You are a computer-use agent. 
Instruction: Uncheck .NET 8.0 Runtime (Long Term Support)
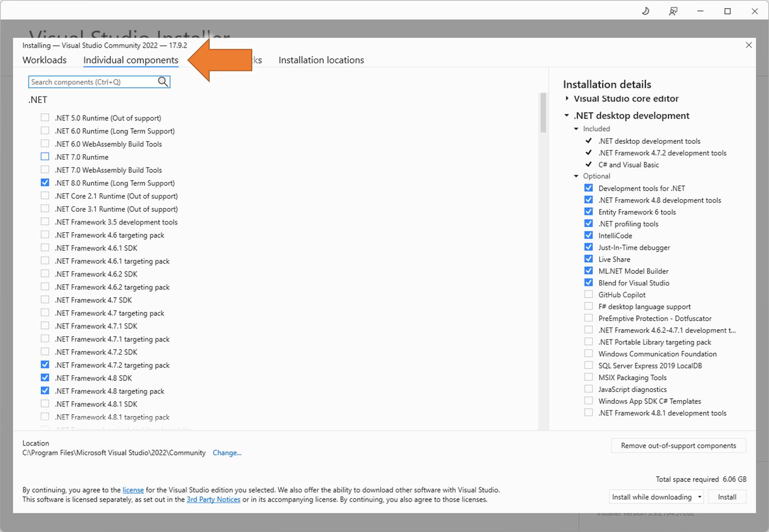(45, 183)
